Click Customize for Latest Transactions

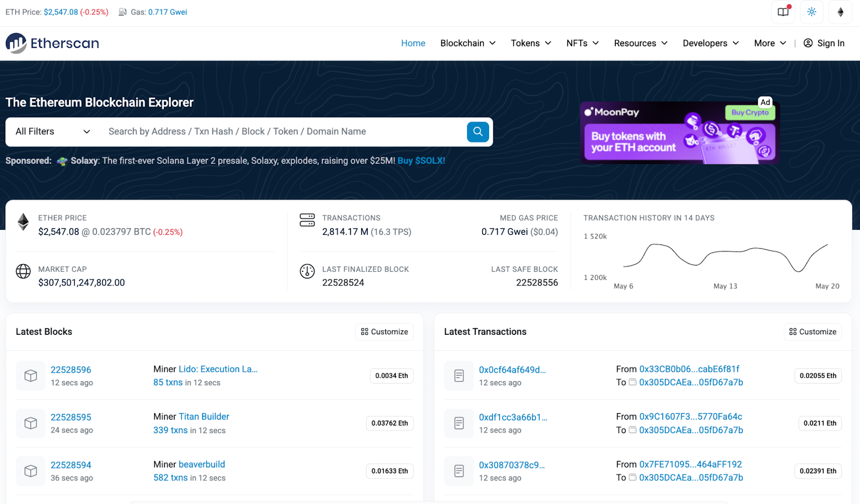coord(813,332)
